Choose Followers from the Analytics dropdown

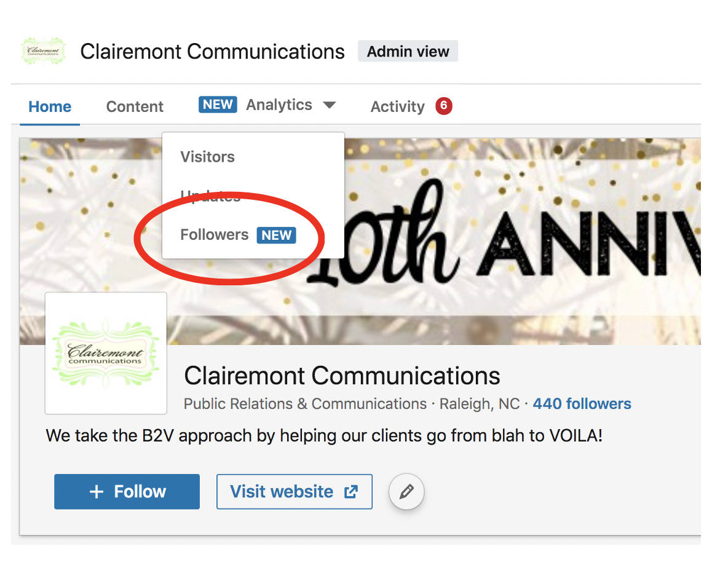(215, 234)
